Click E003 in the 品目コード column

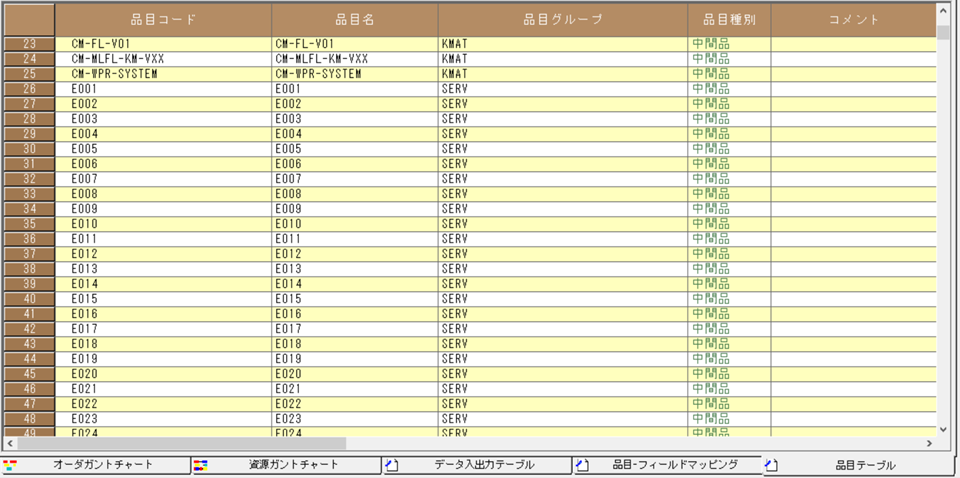pos(163,119)
